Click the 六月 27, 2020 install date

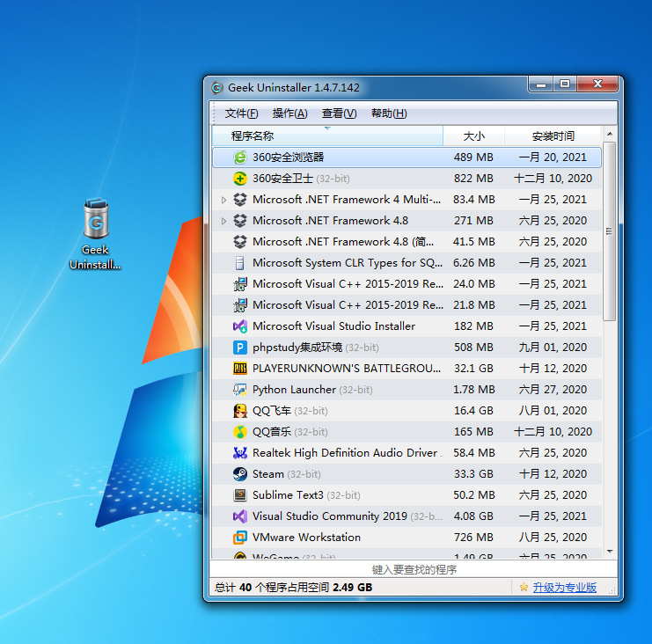tap(553, 390)
